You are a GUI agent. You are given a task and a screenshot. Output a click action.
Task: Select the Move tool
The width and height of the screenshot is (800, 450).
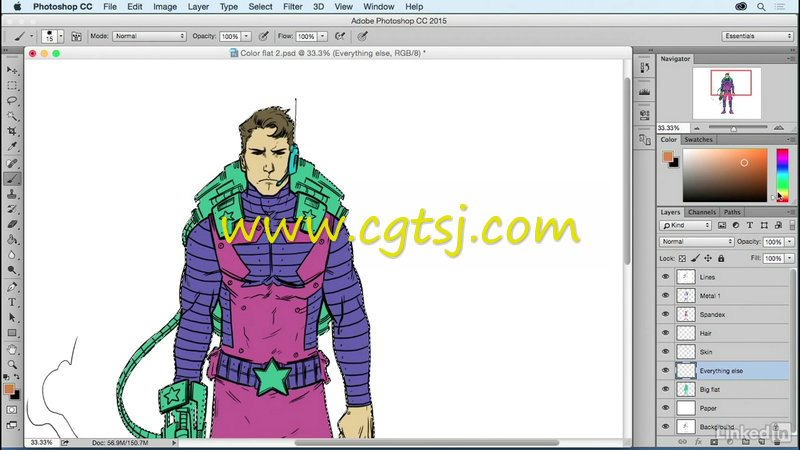12,70
